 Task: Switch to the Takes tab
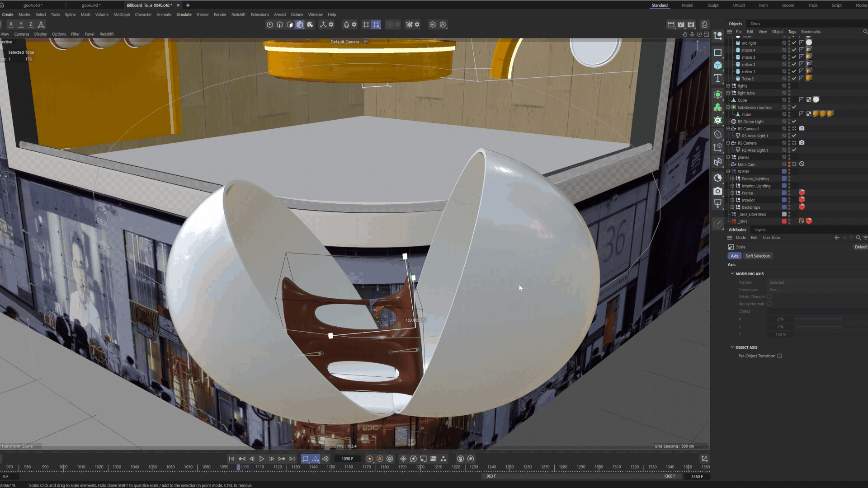(x=755, y=24)
